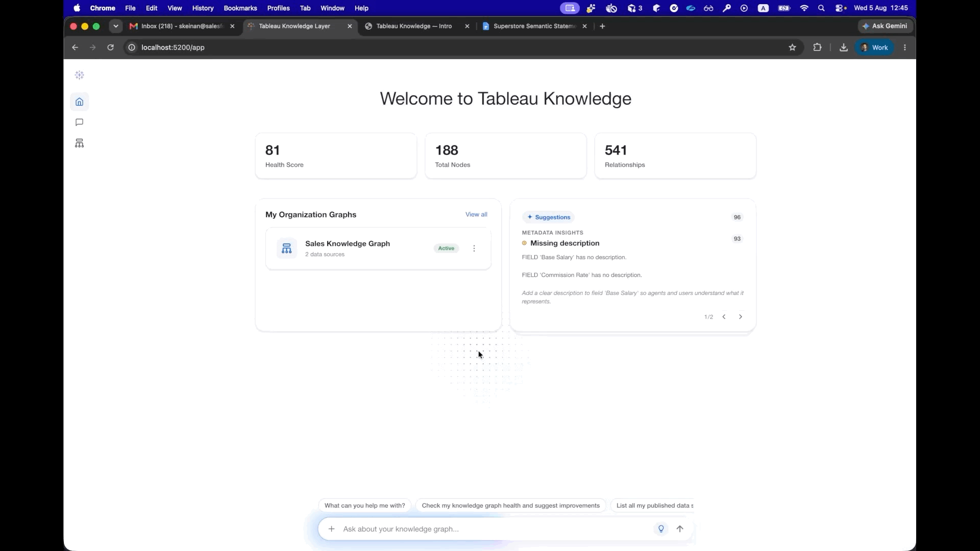Select 'List all my published data' prompt
The height and width of the screenshot is (551, 980).
[652, 506]
